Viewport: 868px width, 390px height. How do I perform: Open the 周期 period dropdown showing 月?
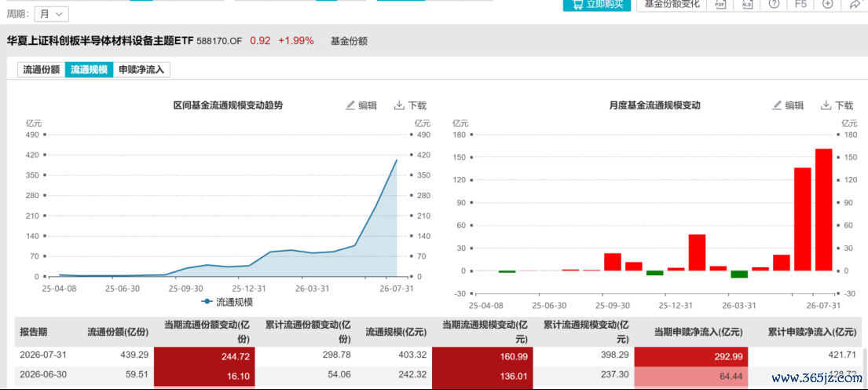pyautogui.click(x=52, y=14)
